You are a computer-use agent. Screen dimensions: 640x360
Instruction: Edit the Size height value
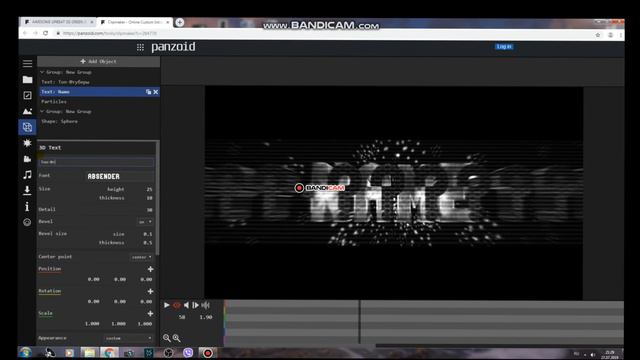point(149,189)
